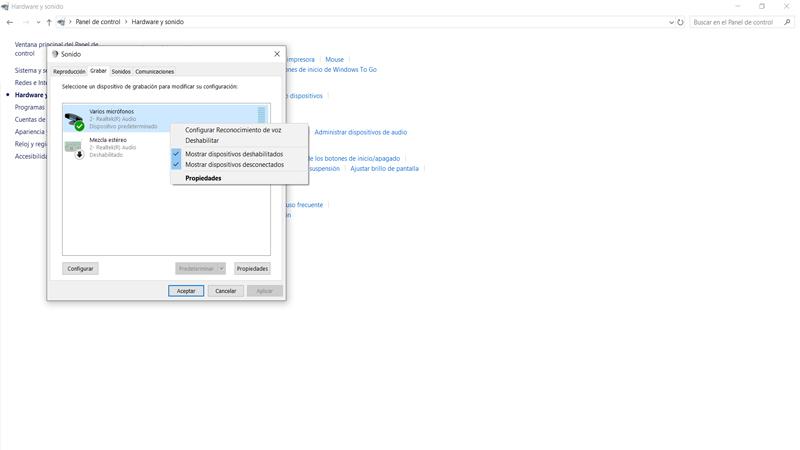Click the Control Panel icon in address bar

pos(61,22)
